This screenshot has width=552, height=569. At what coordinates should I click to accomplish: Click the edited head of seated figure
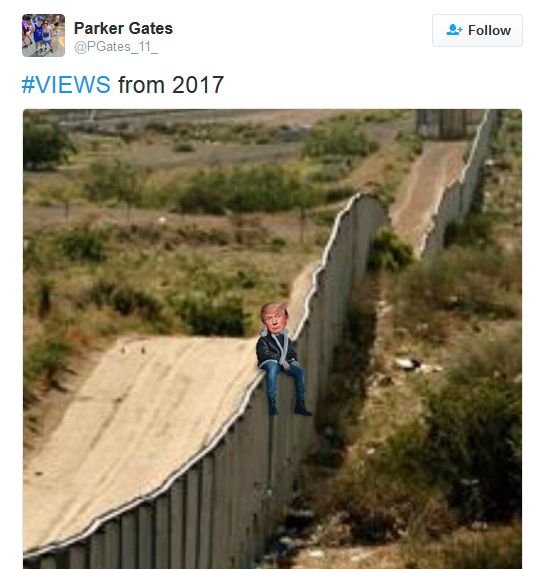274,318
